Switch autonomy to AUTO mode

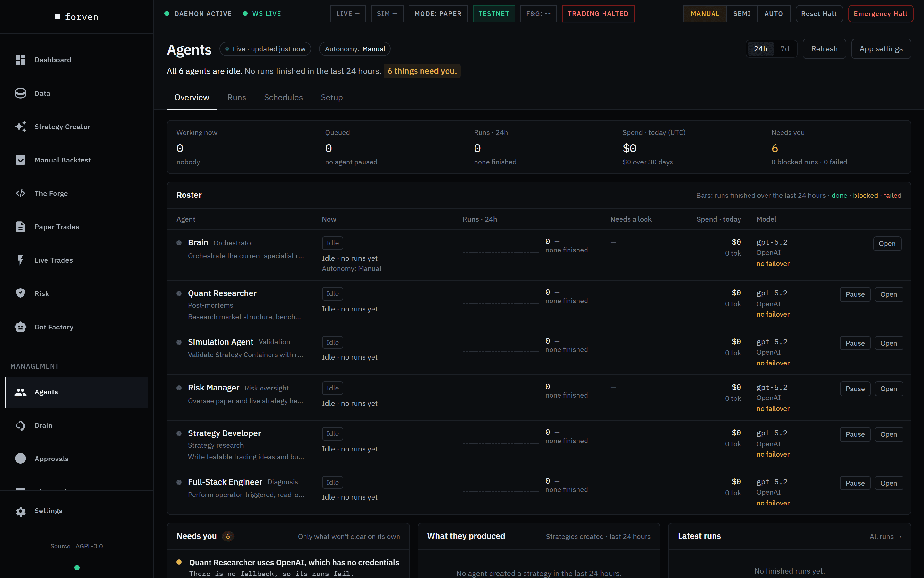(x=774, y=14)
